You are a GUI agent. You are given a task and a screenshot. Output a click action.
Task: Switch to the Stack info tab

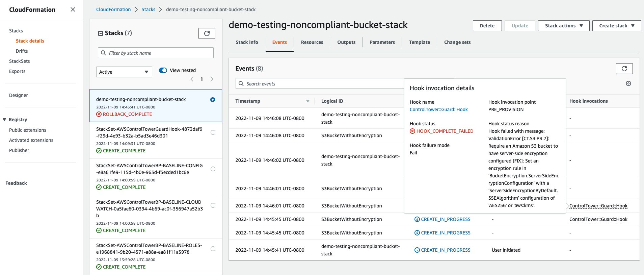247,42
